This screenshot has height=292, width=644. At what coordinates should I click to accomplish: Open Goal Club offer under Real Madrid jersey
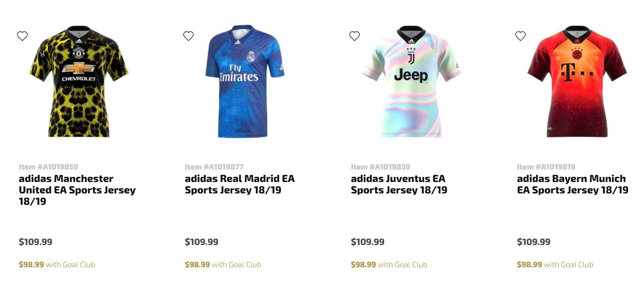tap(223, 265)
